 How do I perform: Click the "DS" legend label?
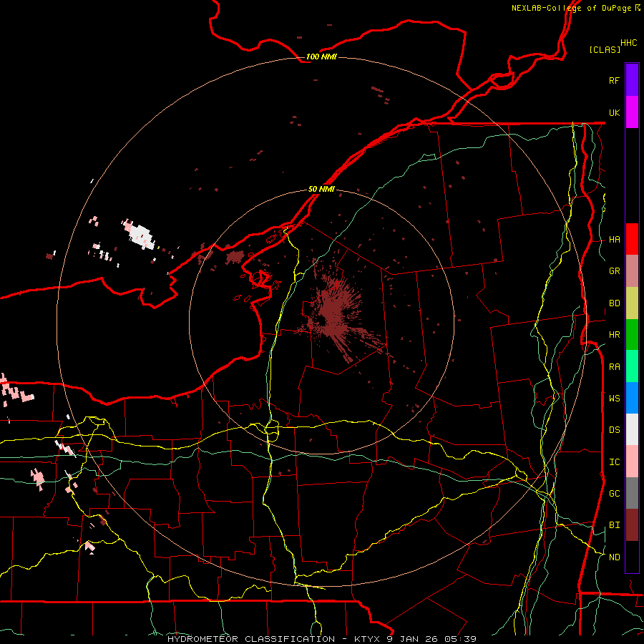tap(615, 430)
